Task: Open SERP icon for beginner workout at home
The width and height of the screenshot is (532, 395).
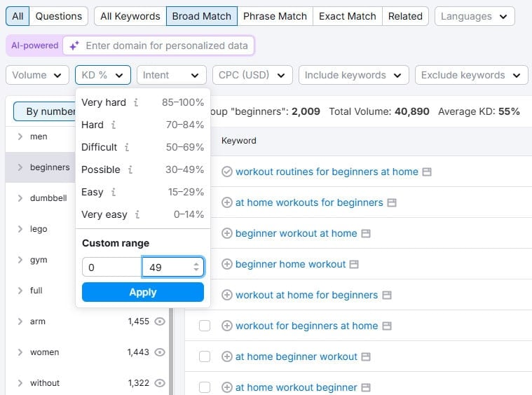Action: pyautogui.click(x=366, y=233)
